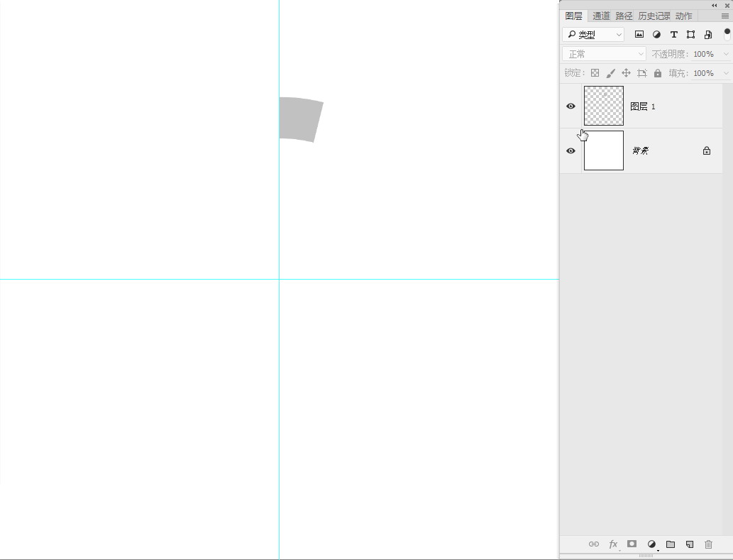Lock position move-arrows icon

[626, 73]
